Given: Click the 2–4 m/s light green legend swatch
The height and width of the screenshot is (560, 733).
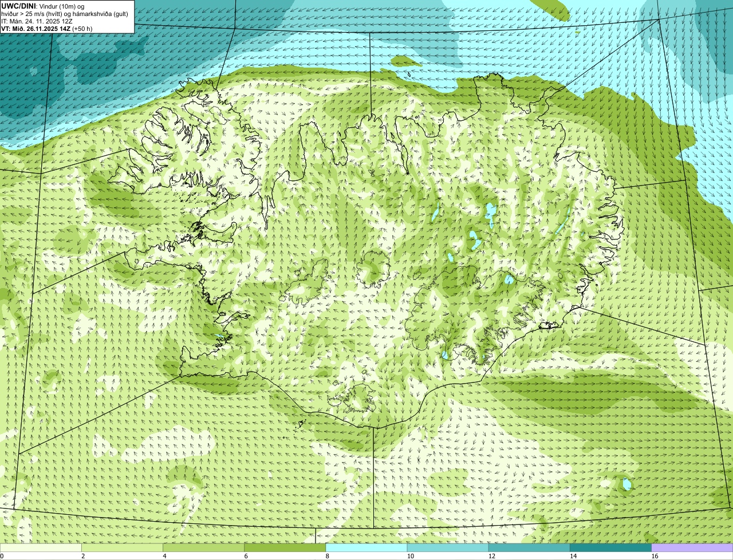Looking at the screenshot, I should 122,547.
